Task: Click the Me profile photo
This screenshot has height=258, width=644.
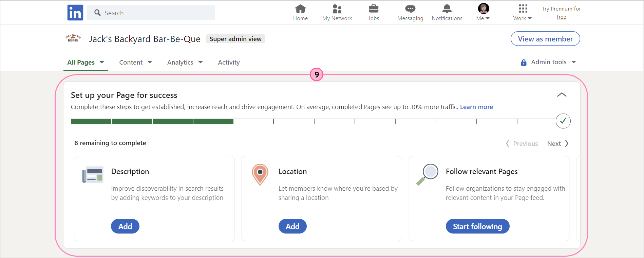Action: click(x=484, y=8)
